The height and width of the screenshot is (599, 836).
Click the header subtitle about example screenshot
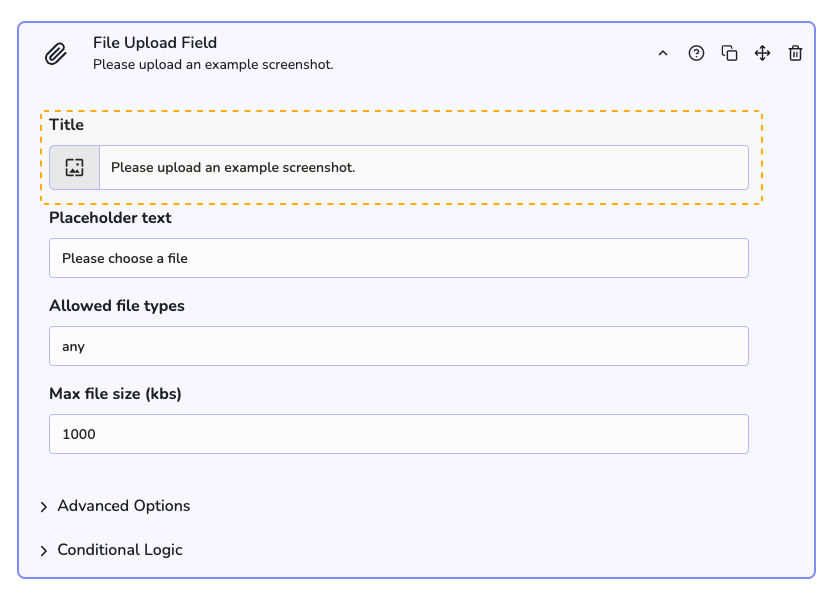pos(213,65)
